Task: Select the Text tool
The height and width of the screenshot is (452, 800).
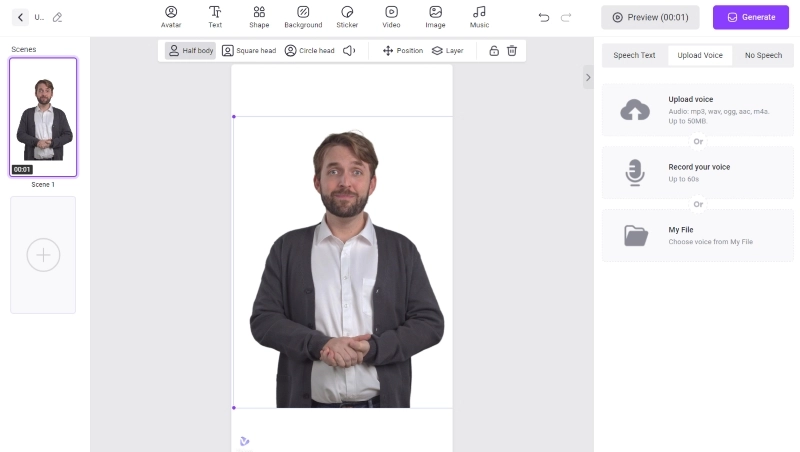Action: tap(215, 16)
